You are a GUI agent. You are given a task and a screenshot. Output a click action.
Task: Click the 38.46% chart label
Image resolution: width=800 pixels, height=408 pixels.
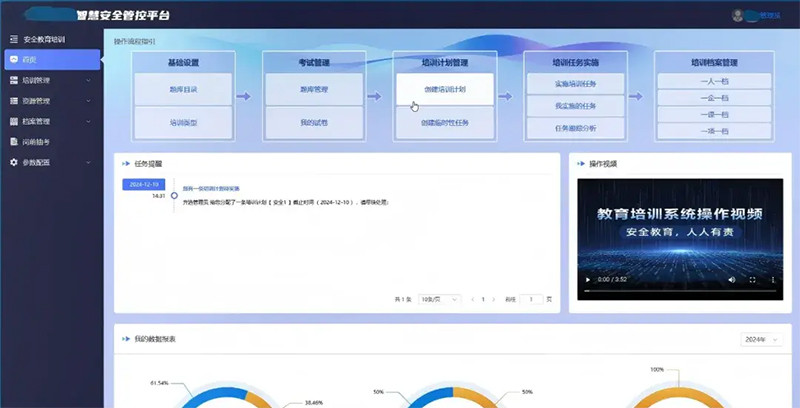(x=314, y=402)
